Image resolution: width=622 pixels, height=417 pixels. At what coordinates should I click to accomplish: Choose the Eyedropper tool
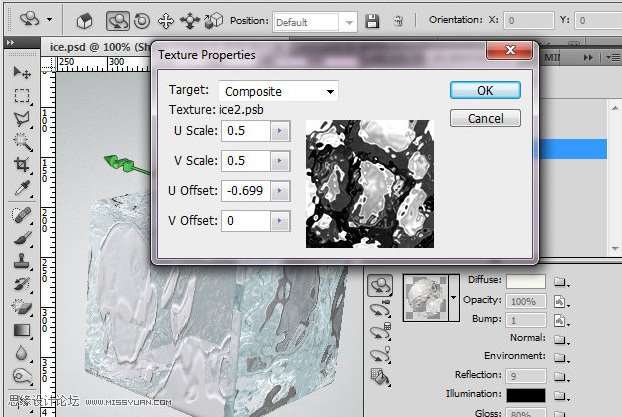(21, 189)
